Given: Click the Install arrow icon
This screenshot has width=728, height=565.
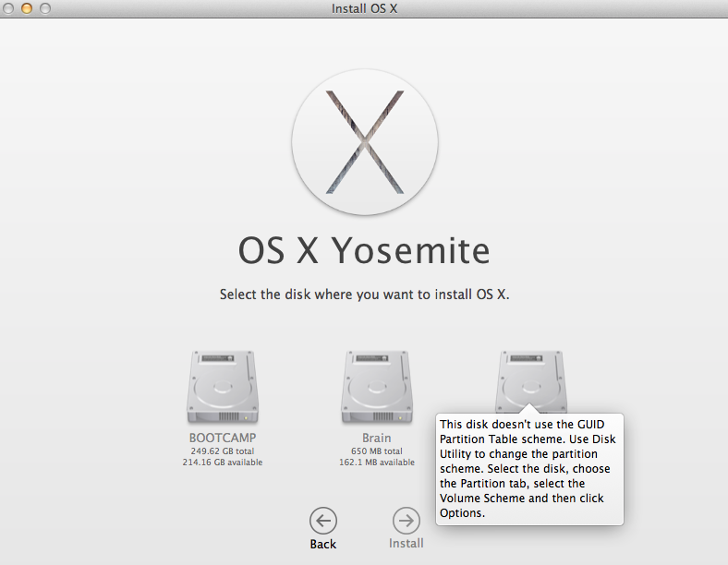Looking at the screenshot, I should pyautogui.click(x=406, y=521).
